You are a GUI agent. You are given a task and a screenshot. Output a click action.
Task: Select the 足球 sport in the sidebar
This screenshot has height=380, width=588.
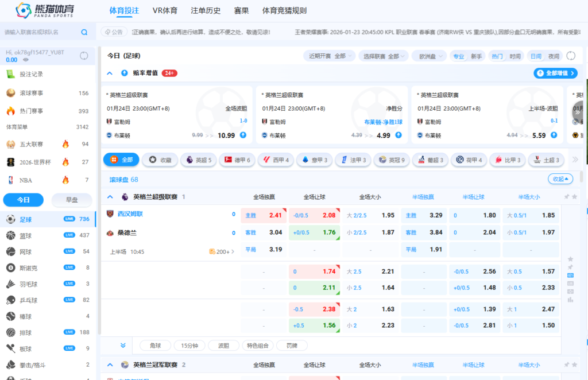(x=26, y=219)
